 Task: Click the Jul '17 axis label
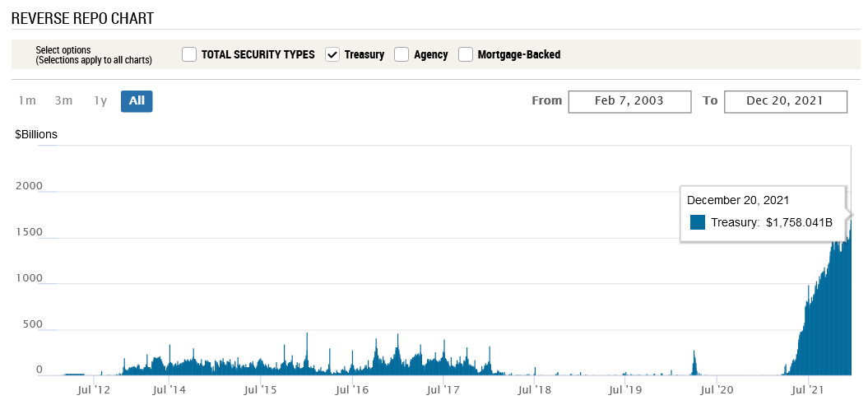(443, 391)
